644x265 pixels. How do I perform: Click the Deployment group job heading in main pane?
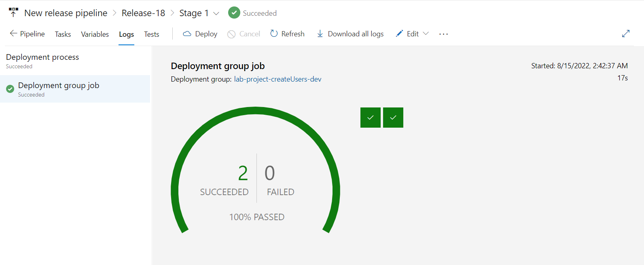(x=218, y=66)
